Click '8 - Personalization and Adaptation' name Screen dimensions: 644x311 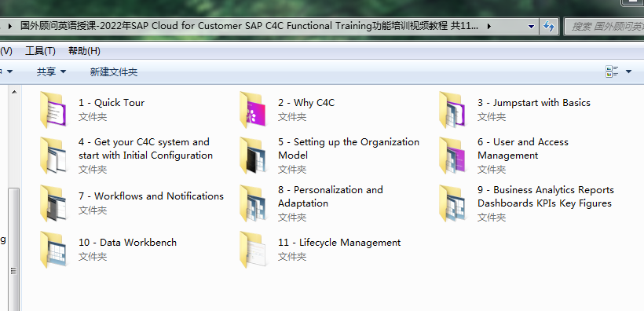(x=330, y=196)
